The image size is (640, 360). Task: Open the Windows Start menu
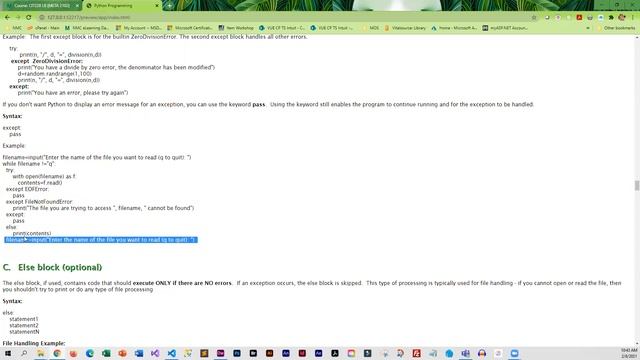8,353
